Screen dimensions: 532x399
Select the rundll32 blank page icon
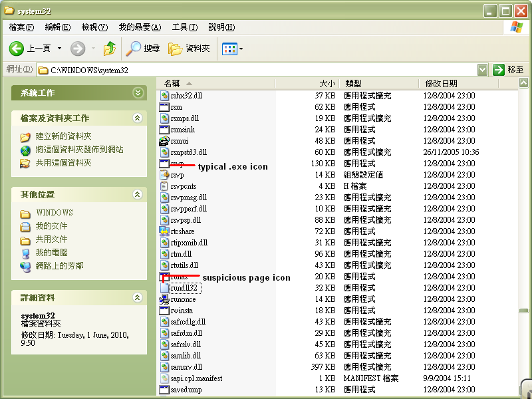pyautogui.click(x=164, y=288)
